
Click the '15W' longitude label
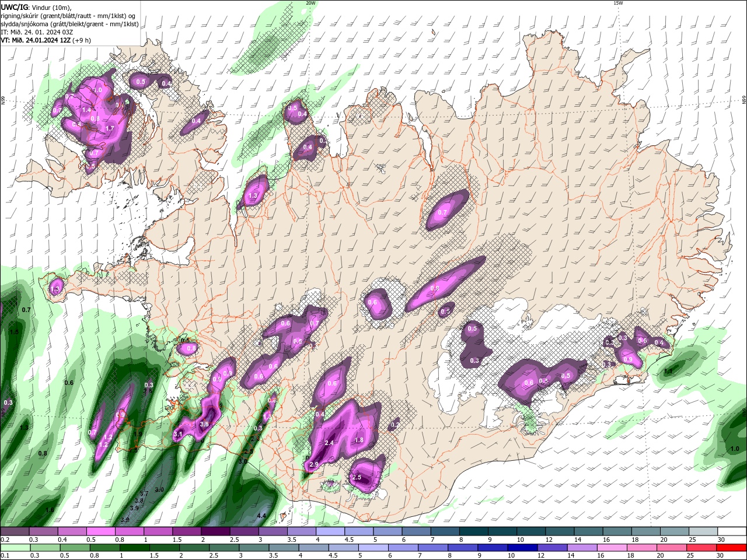(618, 3)
